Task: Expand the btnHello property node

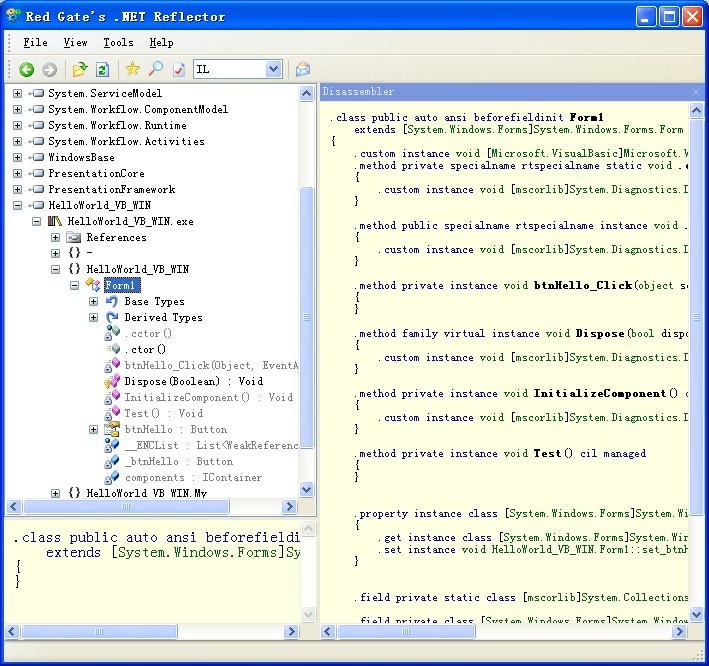Action: coord(93,429)
